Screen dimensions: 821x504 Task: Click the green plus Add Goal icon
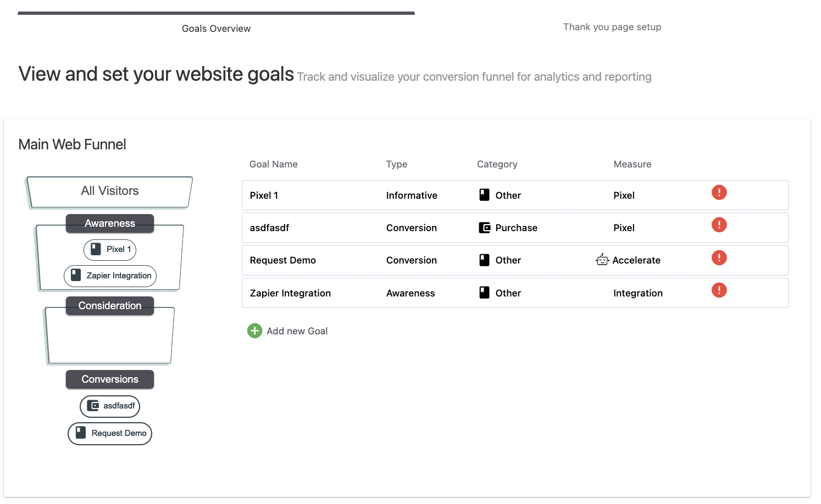[x=254, y=331]
